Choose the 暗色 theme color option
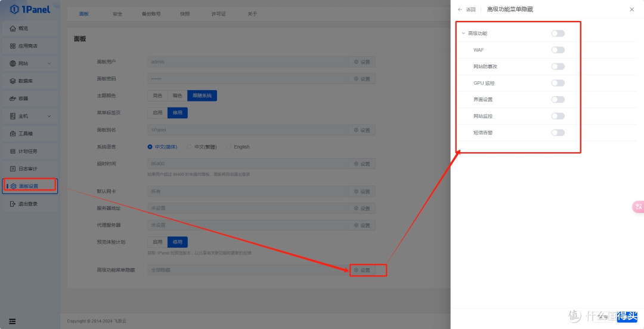644x329 pixels. click(x=177, y=96)
